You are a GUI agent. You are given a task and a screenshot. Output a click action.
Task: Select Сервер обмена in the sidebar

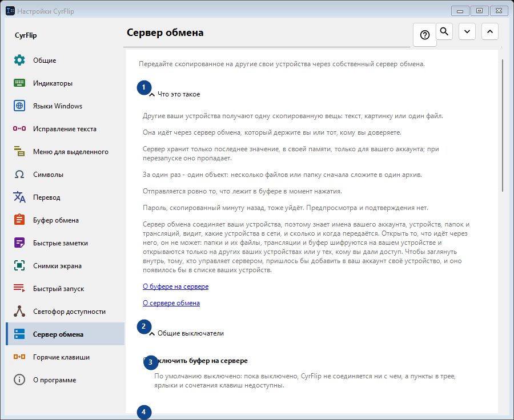(65, 334)
